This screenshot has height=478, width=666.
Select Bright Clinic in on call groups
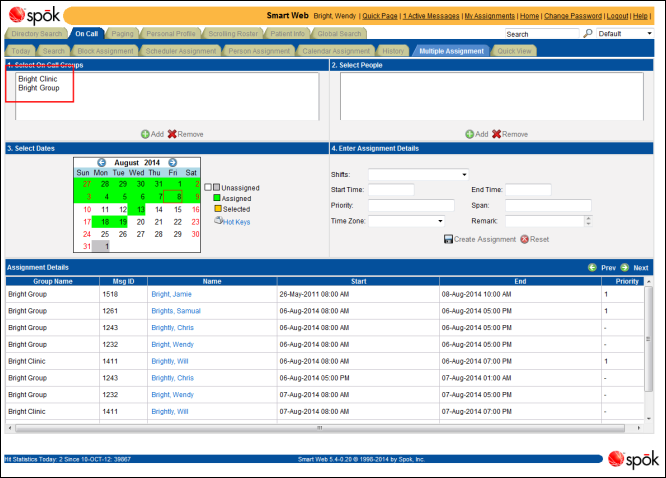tap(38, 79)
